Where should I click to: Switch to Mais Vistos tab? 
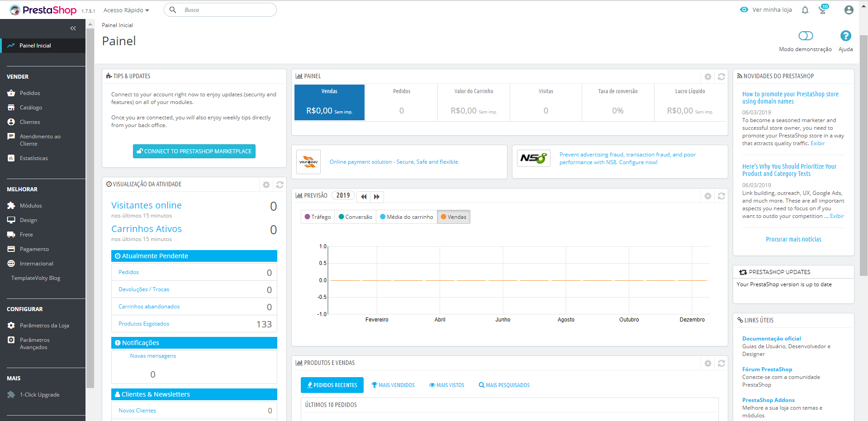[x=447, y=385]
